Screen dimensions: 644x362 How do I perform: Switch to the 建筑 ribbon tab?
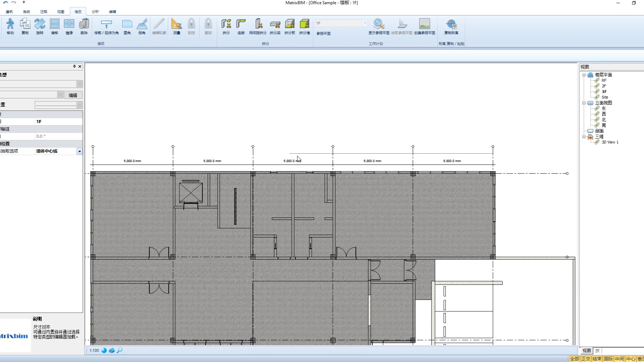(9, 12)
